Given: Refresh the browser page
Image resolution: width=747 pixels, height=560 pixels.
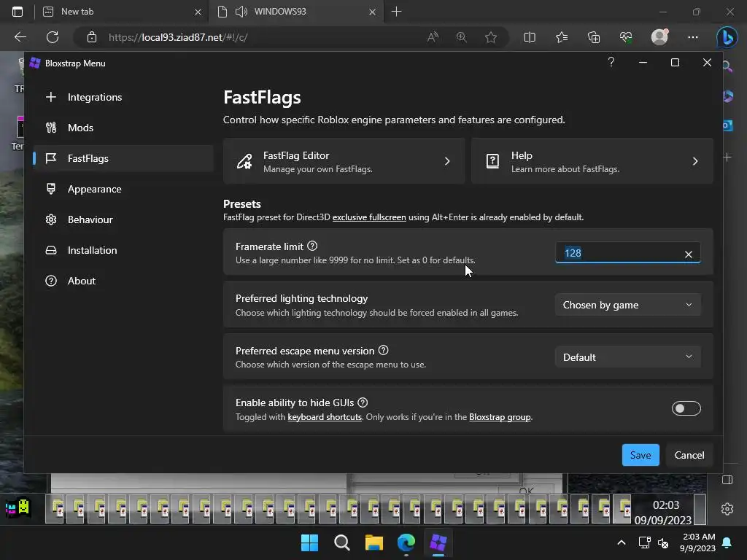Looking at the screenshot, I should tap(53, 37).
